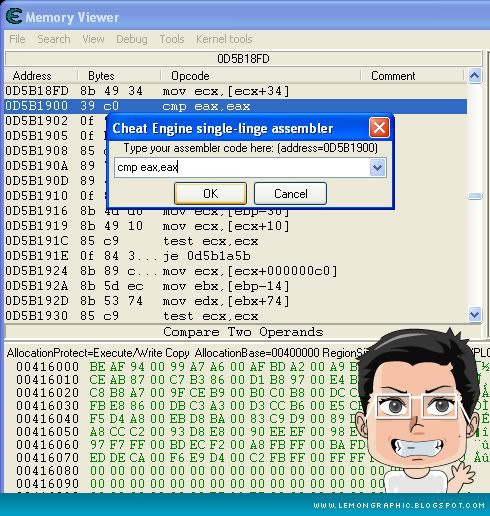Select row 0D5B191C test ecx,ecx

coord(236,241)
